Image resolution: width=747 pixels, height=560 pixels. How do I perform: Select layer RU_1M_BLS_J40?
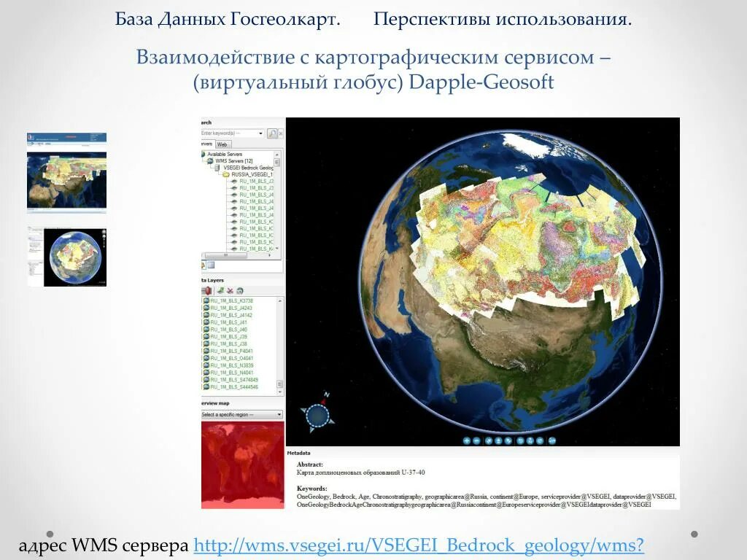click(228, 330)
